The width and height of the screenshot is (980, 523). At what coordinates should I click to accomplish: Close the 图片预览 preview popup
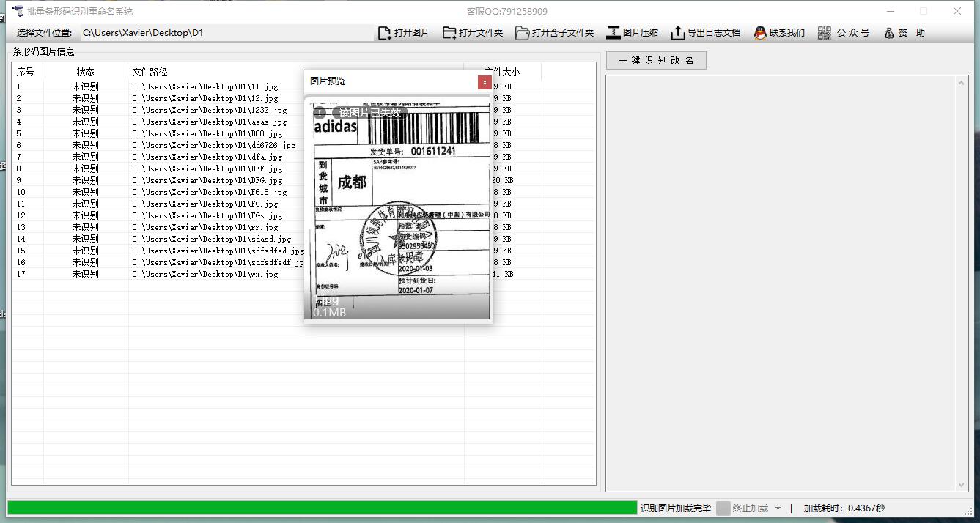click(x=485, y=82)
